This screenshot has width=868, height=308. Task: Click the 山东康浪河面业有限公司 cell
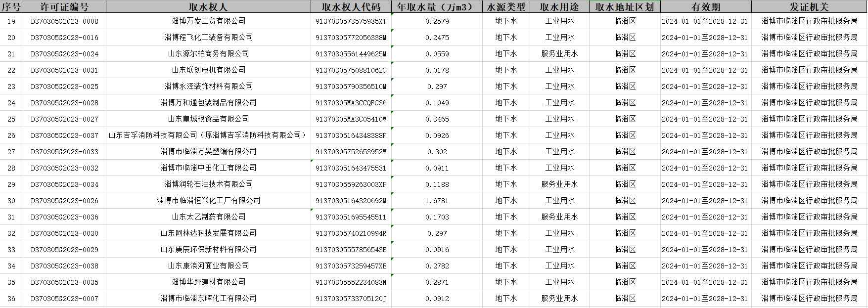tap(208, 266)
